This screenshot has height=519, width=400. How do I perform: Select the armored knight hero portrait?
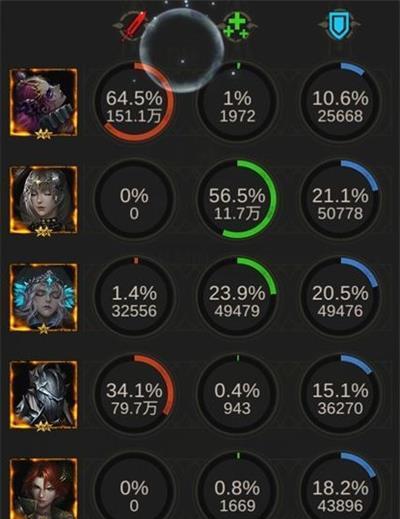pyautogui.click(x=44, y=395)
